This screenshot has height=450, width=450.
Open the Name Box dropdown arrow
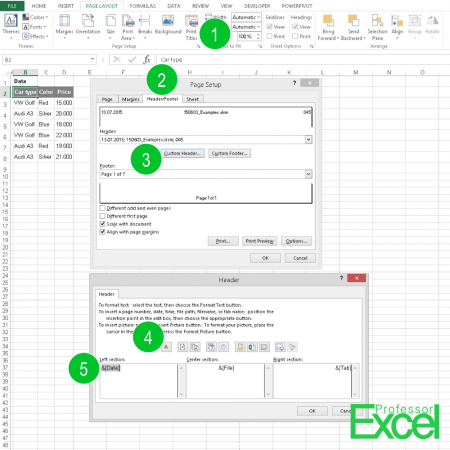coord(92,59)
